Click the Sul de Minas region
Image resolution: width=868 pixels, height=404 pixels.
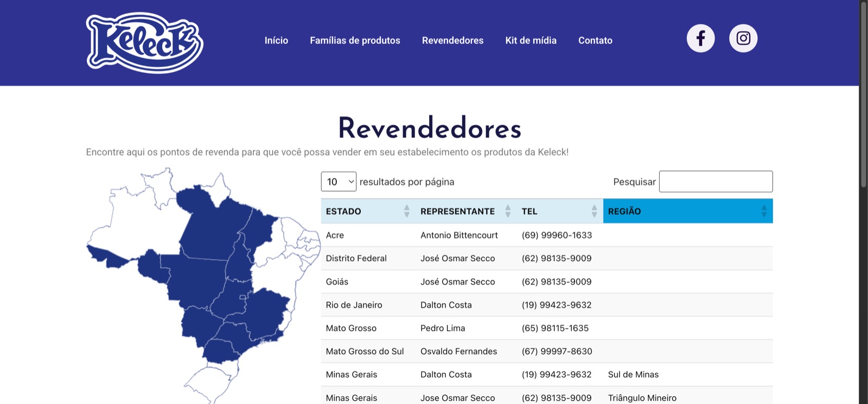click(633, 375)
